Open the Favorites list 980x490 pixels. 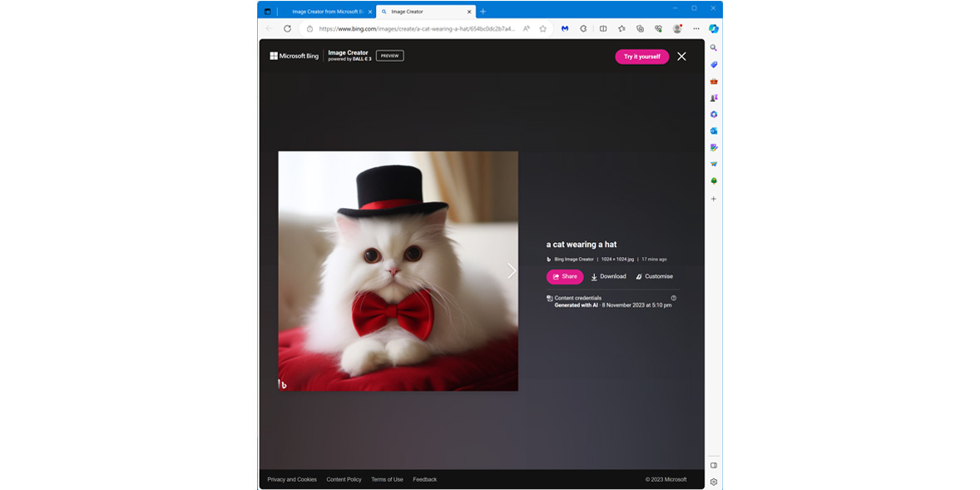pos(621,28)
